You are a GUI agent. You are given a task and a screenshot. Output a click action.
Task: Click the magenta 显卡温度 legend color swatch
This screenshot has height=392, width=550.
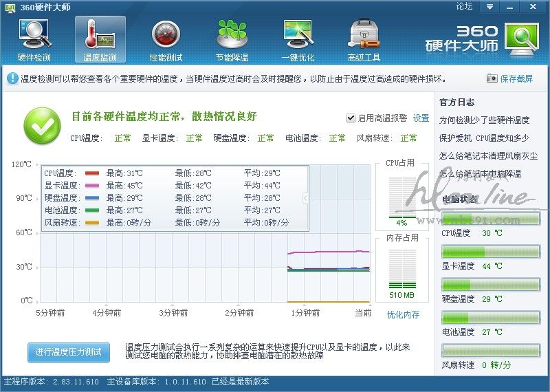tap(92, 185)
